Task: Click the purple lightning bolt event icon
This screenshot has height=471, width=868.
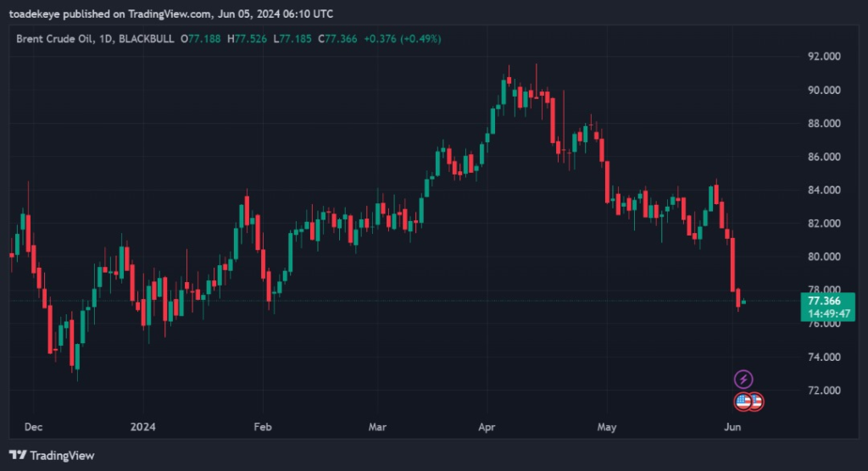Action: [743, 380]
